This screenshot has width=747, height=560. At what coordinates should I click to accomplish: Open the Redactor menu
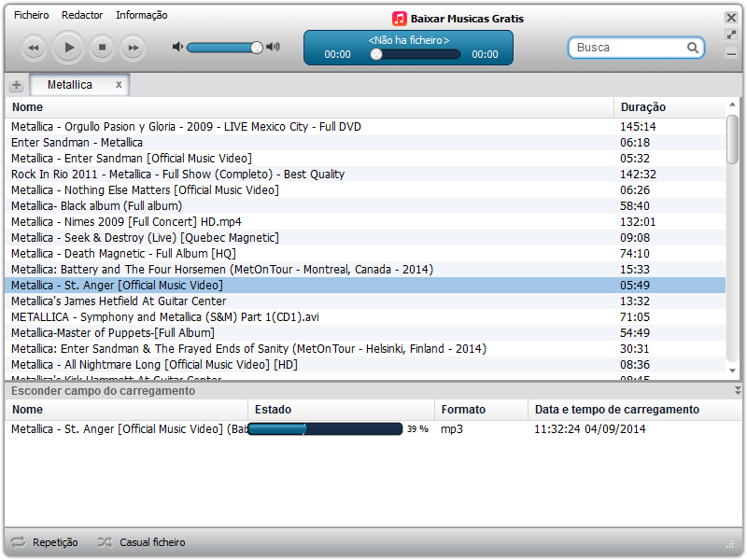(82, 15)
